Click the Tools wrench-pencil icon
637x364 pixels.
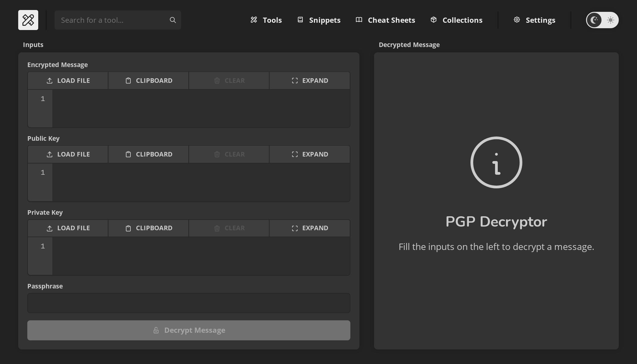pyautogui.click(x=254, y=20)
